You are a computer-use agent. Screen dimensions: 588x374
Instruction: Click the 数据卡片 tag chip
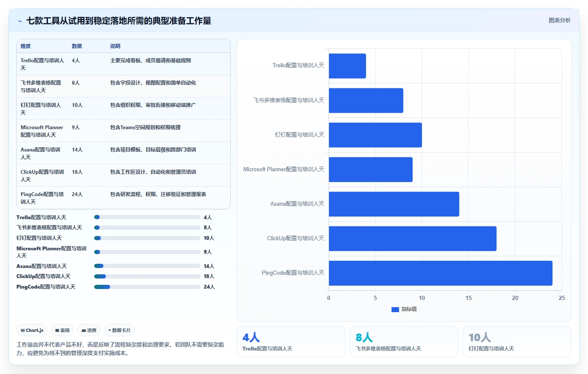coord(119,330)
